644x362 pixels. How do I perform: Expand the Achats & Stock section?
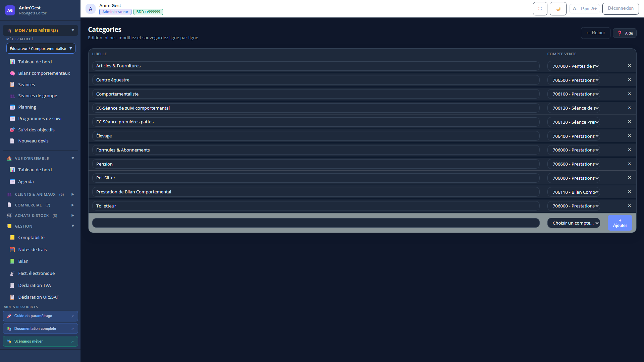(40, 216)
